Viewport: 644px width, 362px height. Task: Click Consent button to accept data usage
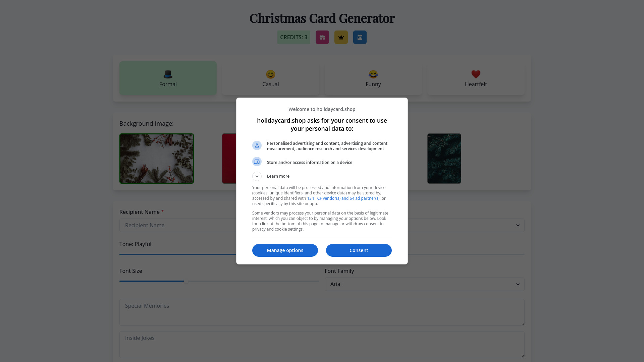click(x=359, y=250)
